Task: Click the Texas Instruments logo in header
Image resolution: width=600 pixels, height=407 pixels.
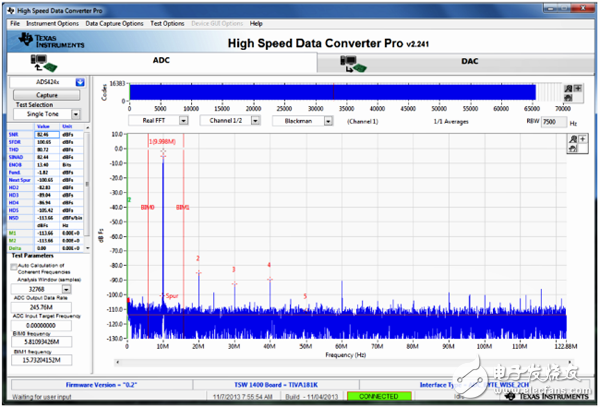Action: pyautogui.click(x=51, y=41)
